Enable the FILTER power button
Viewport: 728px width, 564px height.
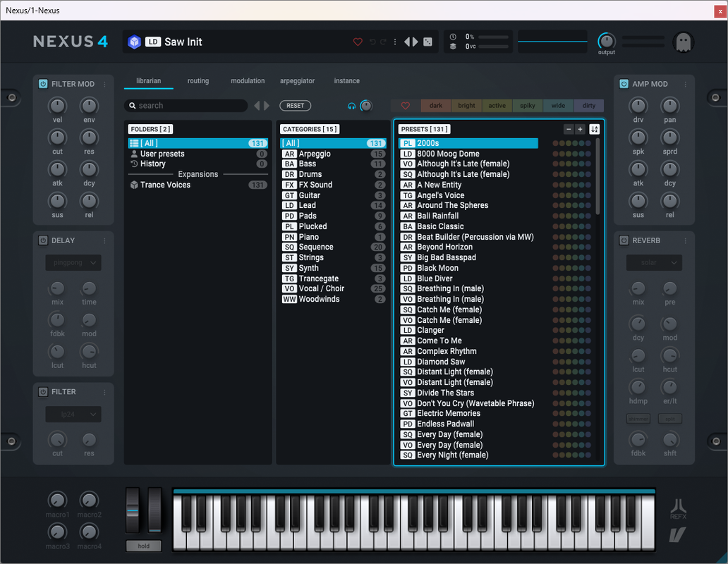point(43,392)
